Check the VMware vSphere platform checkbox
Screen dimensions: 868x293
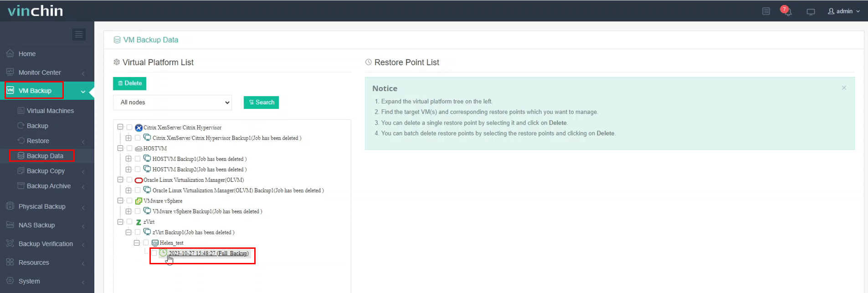(129, 200)
